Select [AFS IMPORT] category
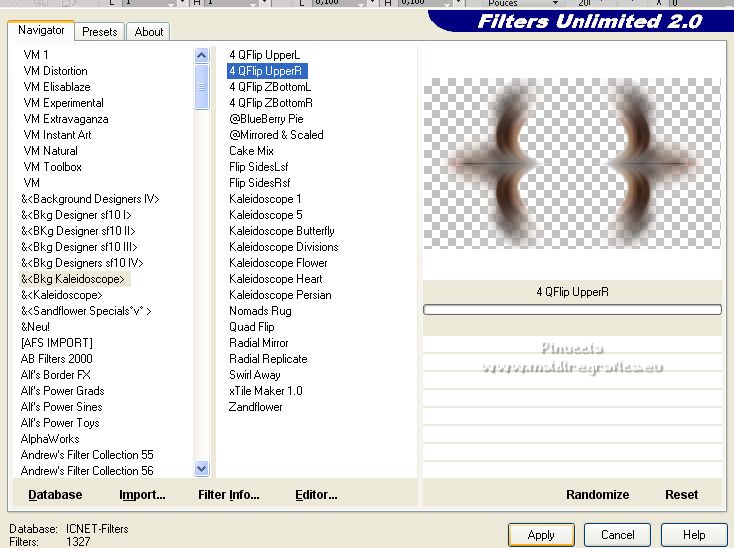 (57, 343)
